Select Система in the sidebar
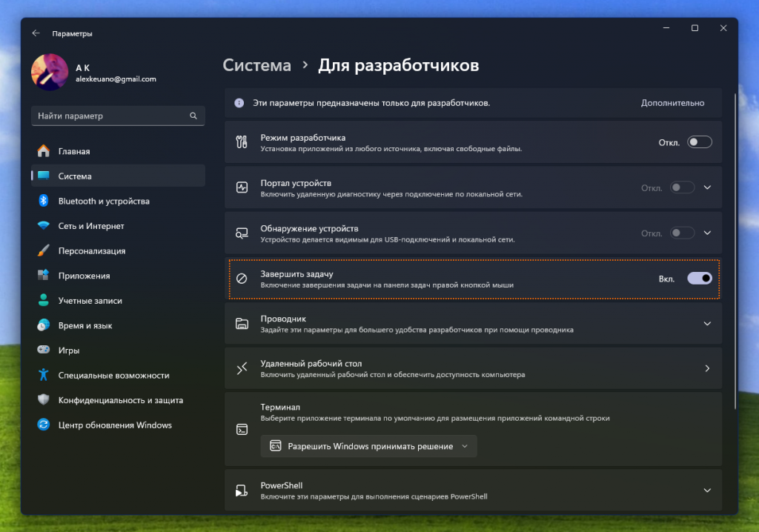 tap(118, 176)
